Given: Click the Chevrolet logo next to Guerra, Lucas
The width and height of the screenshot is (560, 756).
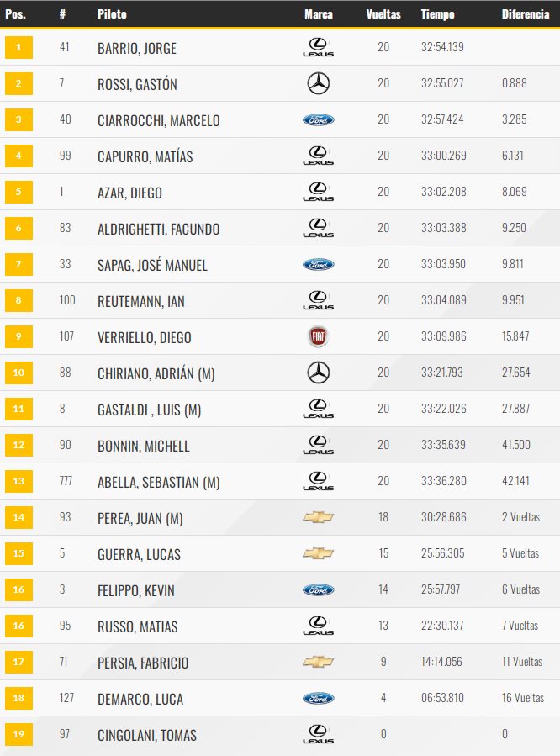Looking at the screenshot, I should coord(318,553).
